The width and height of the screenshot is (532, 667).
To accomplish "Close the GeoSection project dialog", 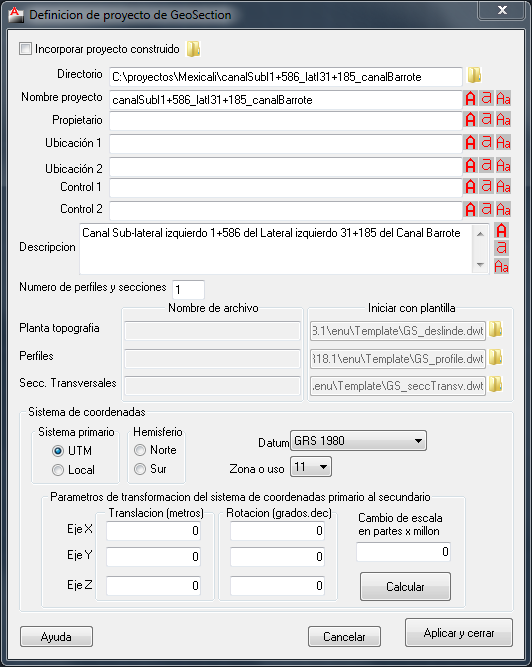I will (502, 10).
